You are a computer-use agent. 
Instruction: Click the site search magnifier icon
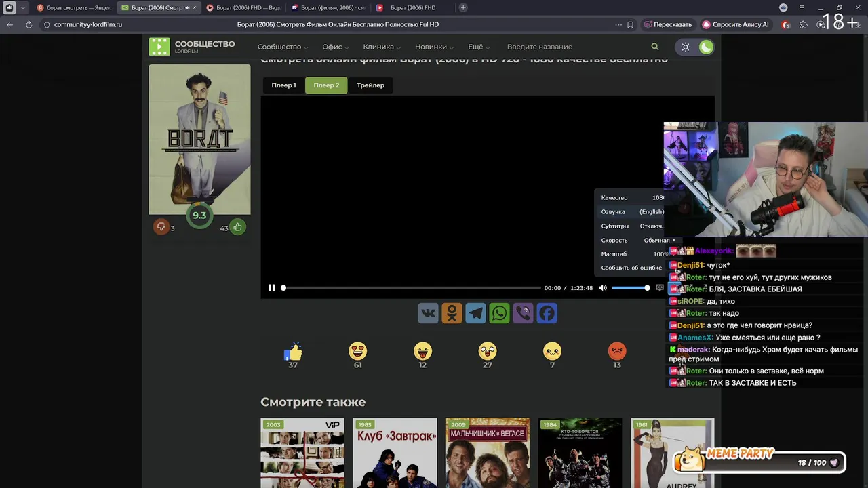(654, 47)
